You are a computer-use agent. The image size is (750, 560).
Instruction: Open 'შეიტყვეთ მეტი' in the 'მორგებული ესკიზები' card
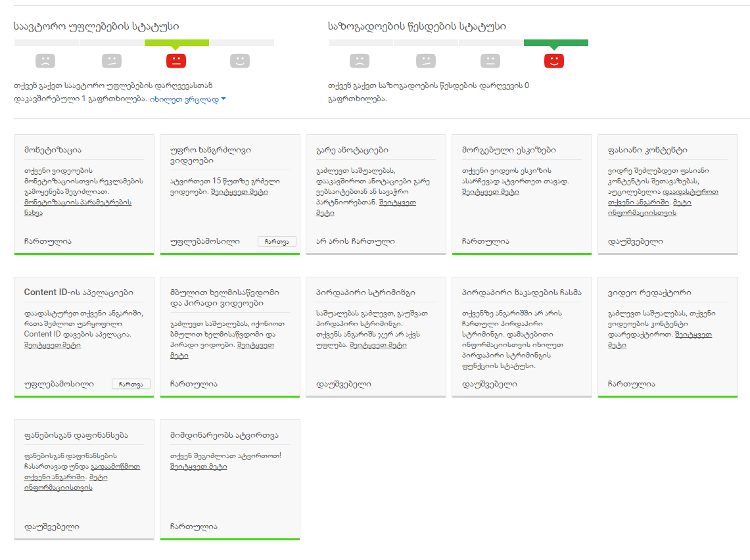490,192
